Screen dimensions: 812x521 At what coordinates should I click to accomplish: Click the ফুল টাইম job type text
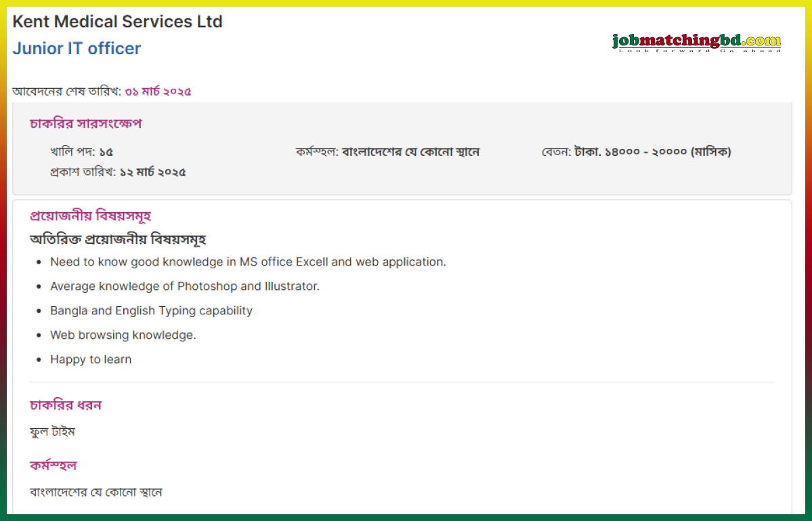click(x=52, y=432)
